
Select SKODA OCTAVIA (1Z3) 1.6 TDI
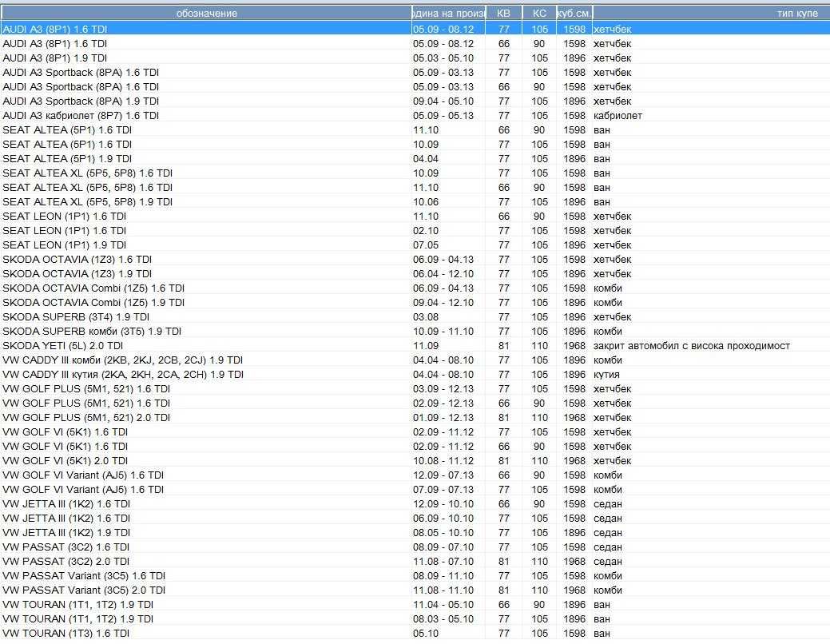coord(415,260)
